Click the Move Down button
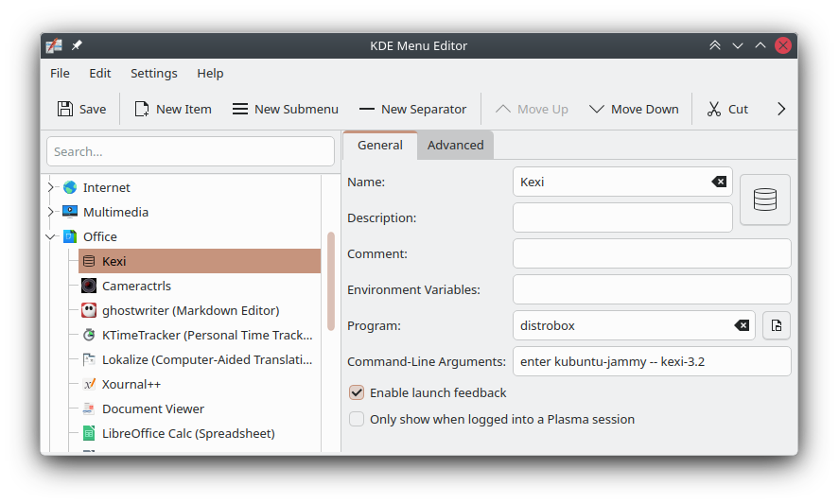Screen dimensions: 839x504 click(634, 109)
